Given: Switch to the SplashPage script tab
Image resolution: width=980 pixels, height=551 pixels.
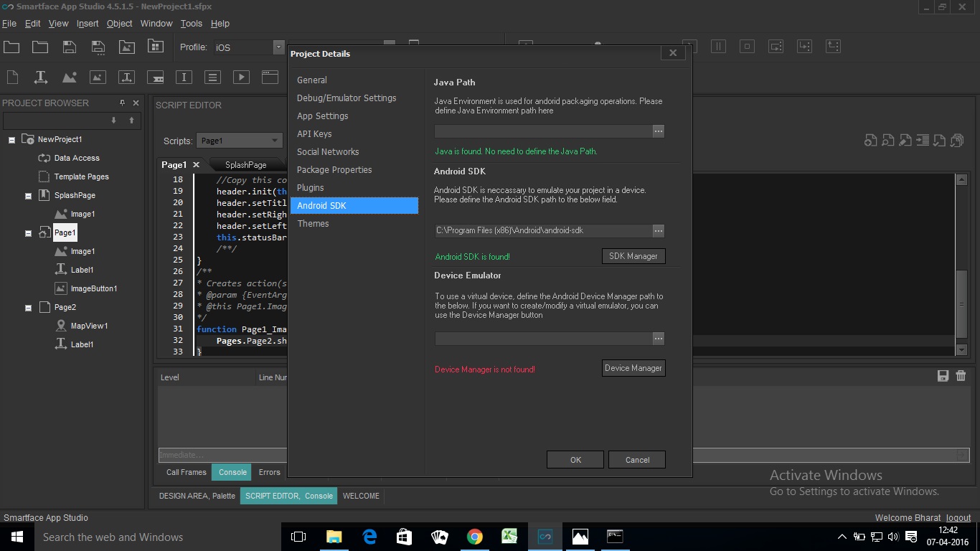Looking at the screenshot, I should pyautogui.click(x=245, y=165).
